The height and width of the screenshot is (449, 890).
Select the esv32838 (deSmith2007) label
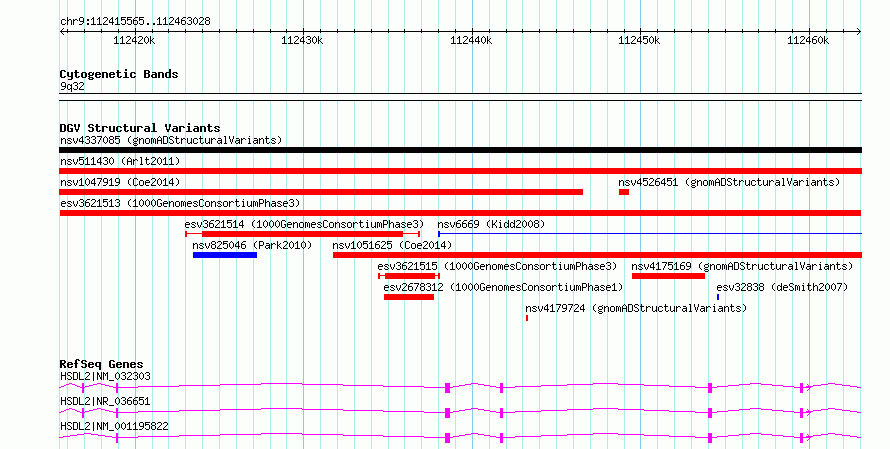[x=782, y=287]
